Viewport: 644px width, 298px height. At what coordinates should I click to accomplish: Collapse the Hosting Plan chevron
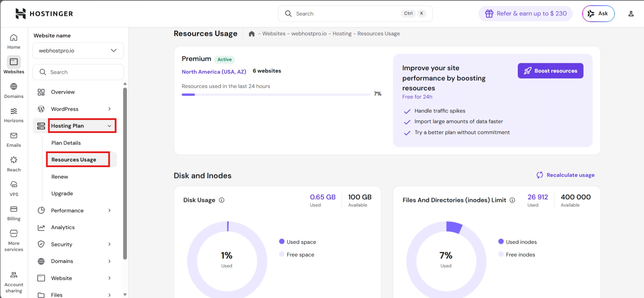point(109,126)
